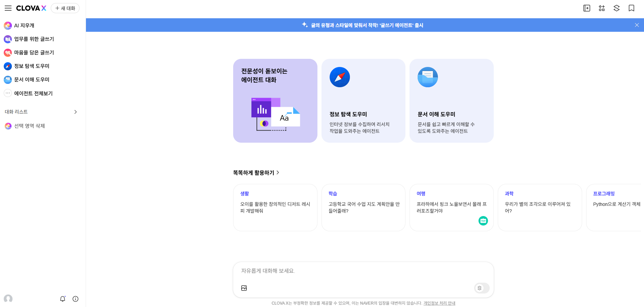Screen dimensions: 644x307
Task: Open the 전문성이 돋보이는 에이전트 대화 card
Action: (x=275, y=101)
